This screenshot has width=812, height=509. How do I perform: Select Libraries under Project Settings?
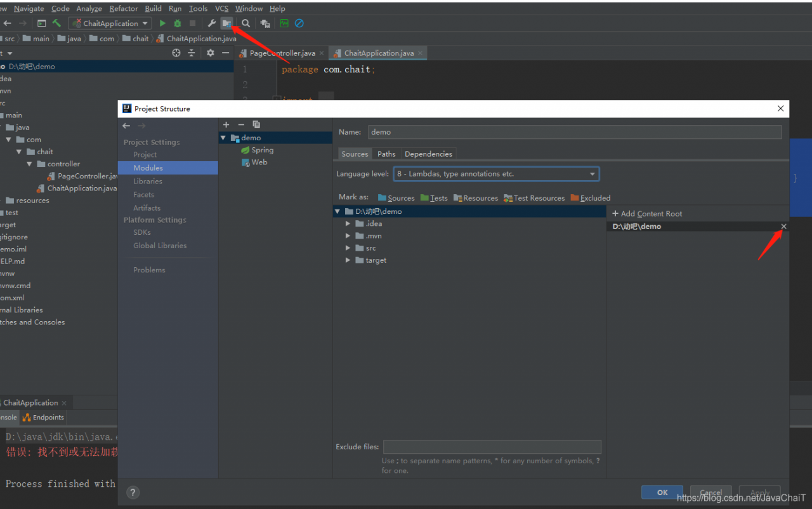click(x=148, y=182)
